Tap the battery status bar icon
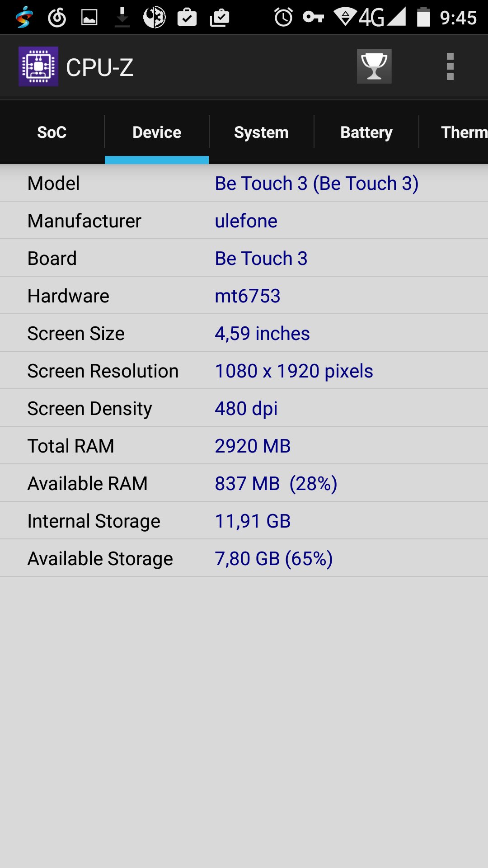Viewport: 488px width, 868px height. coord(423,17)
